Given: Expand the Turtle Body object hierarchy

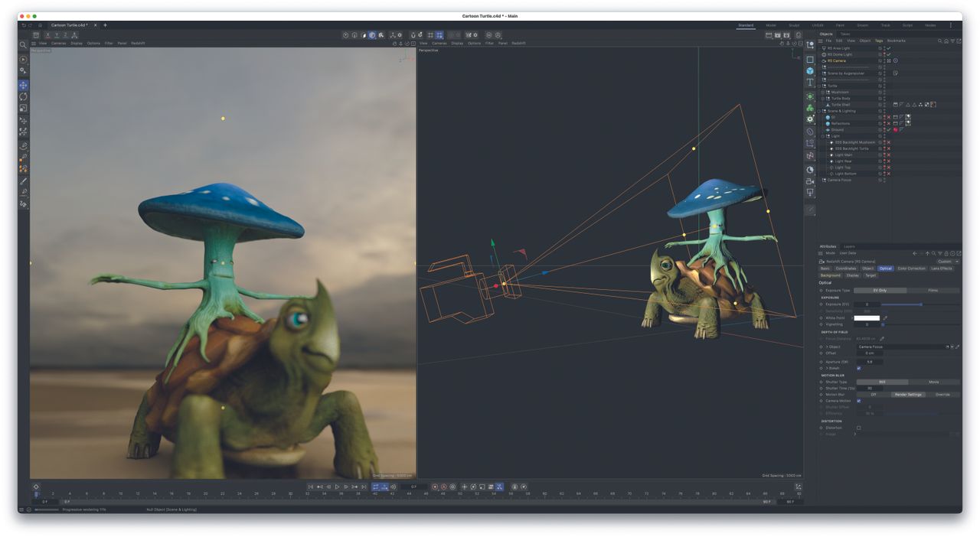Looking at the screenshot, I should click(x=823, y=99).
